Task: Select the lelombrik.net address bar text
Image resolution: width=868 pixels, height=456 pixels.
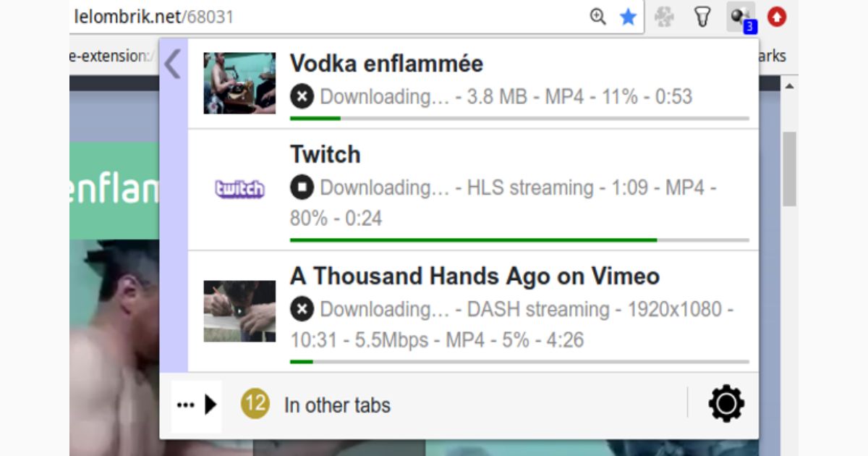Action: coord(152,17)
